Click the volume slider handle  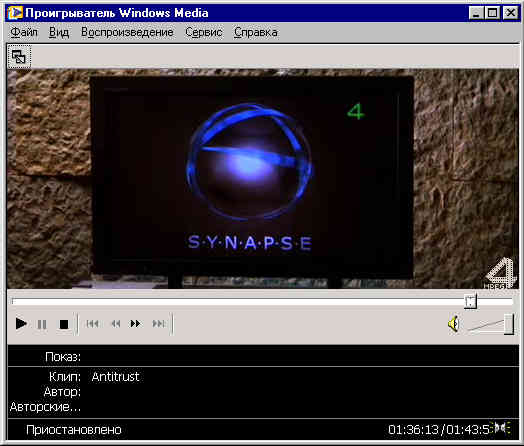pyautogui.click(x=509, y=324)
